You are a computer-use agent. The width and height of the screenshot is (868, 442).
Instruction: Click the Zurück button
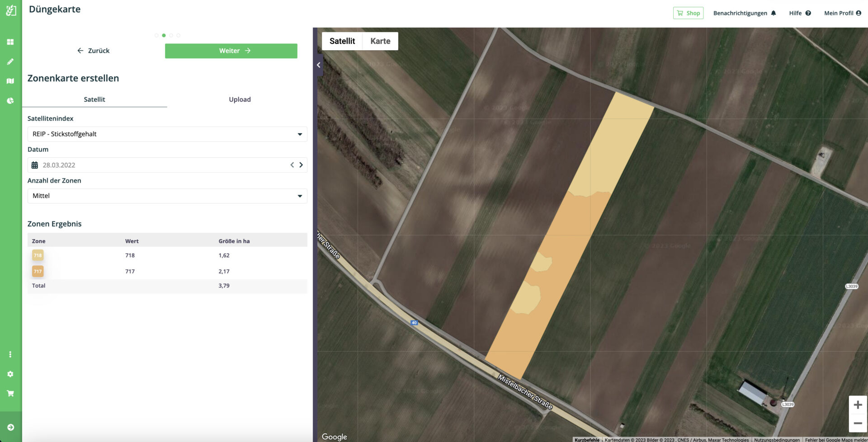point(94,51)
